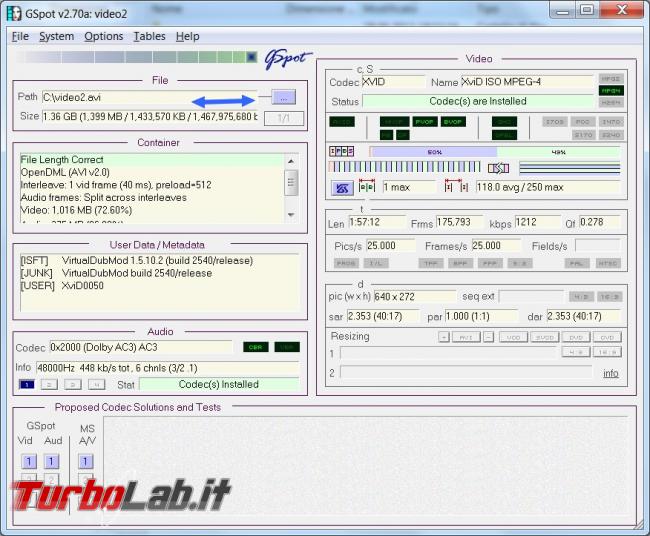Select audio stream 2 button
The height and width of the screenshot is (536, 650).
pos(49,385)
